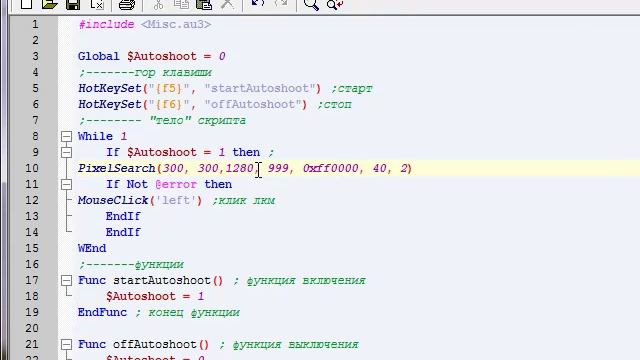
Task: Open a file using the folder icon
Action: (49, 4)
